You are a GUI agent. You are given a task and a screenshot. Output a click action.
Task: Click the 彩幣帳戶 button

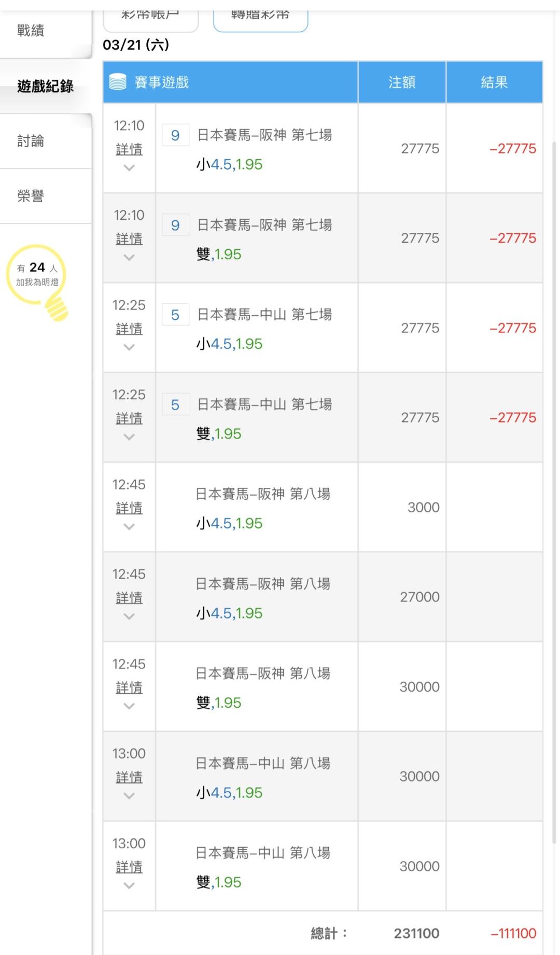click(150, 17)
